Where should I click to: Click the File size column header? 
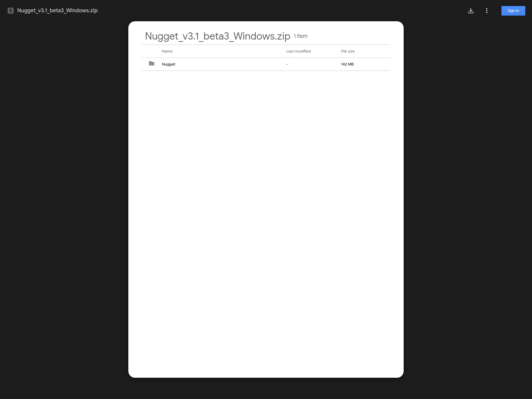click(348, 51)
